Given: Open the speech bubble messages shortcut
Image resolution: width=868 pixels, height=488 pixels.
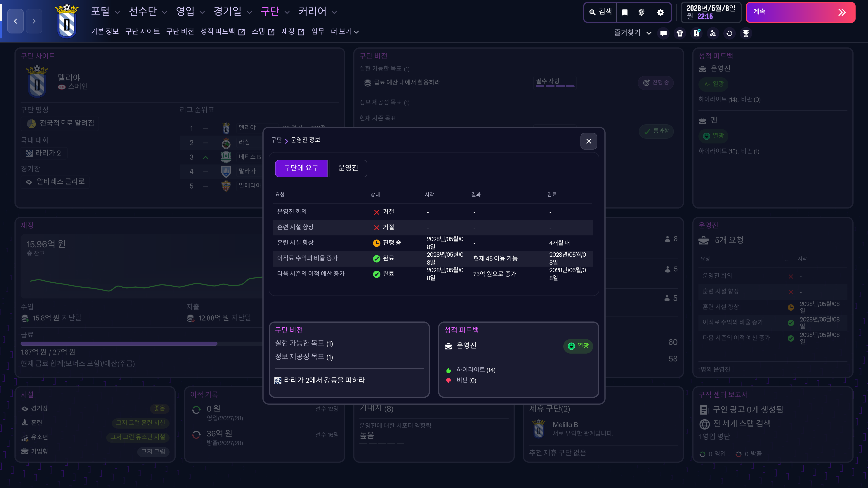Looking at the screenshot, I should 663,33.
